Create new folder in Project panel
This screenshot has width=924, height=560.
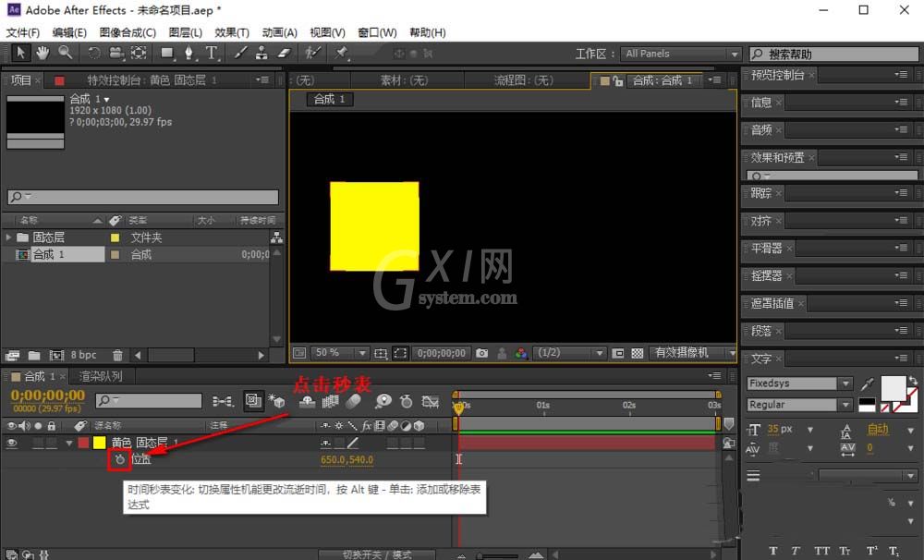tap(34, 356)
